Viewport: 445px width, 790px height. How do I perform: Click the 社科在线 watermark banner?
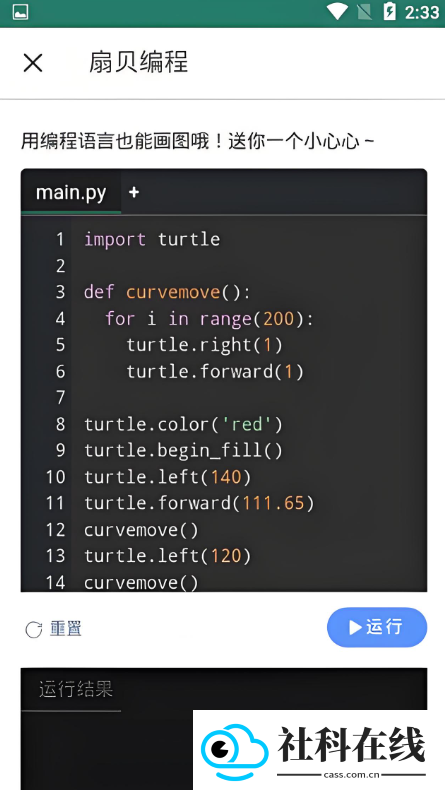pyautogui.click(x=319, y=750)
